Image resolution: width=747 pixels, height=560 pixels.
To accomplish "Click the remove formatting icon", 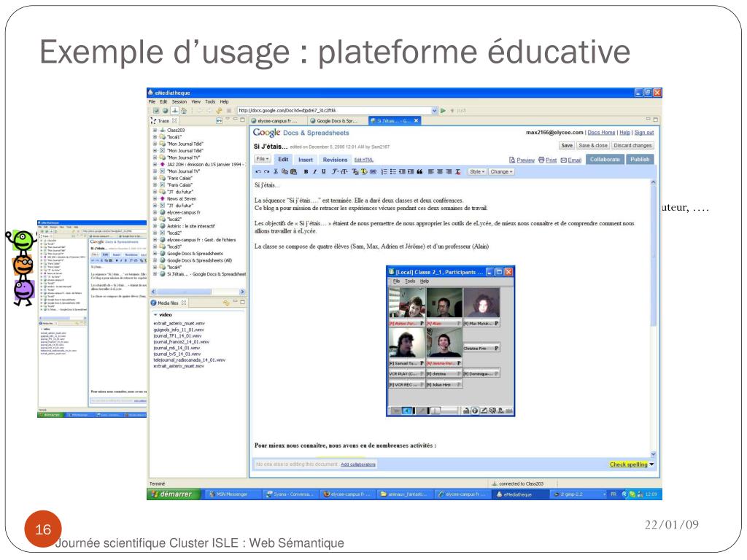I will pos(458,171).
